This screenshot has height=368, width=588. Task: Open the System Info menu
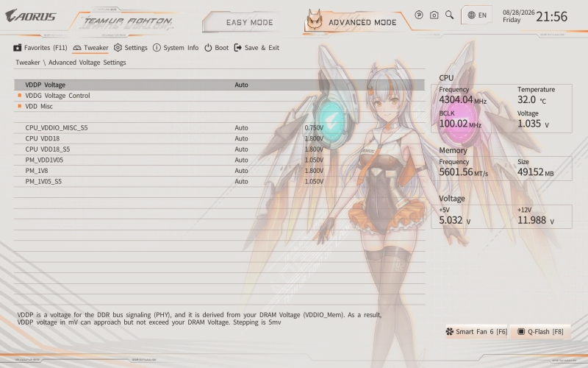176,48
